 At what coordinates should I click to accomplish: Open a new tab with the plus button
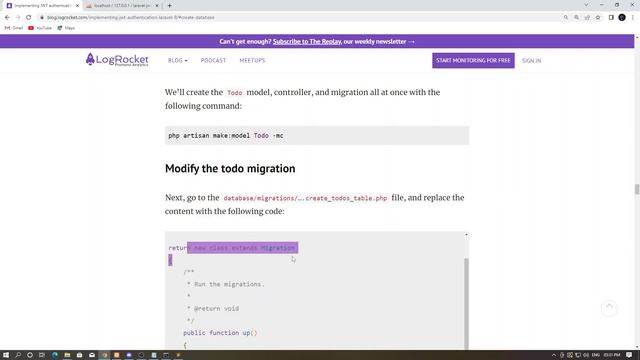click(x=169, y=6)
